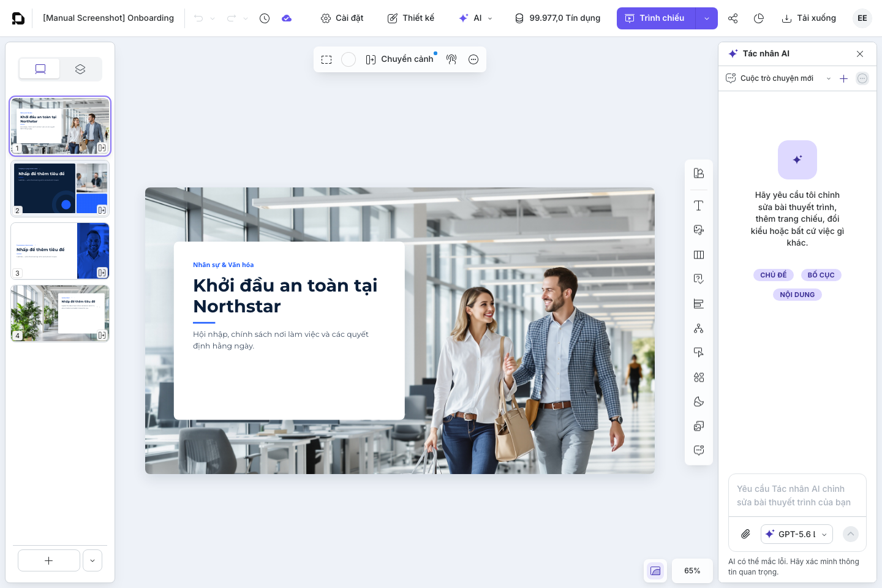Open the diagram tree insert tool

(x=698, y=328)
